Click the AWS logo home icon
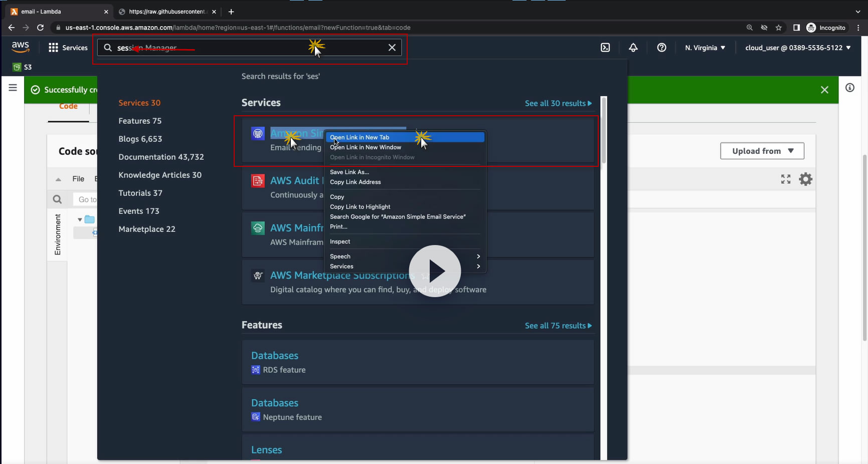 click(21, 47)
